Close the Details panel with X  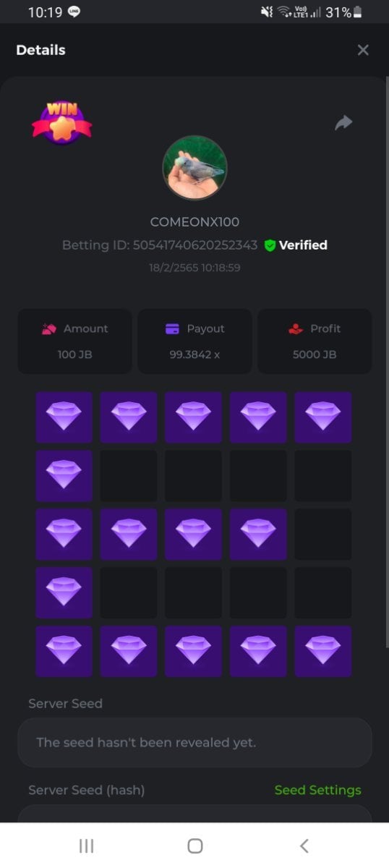(363, 50)
